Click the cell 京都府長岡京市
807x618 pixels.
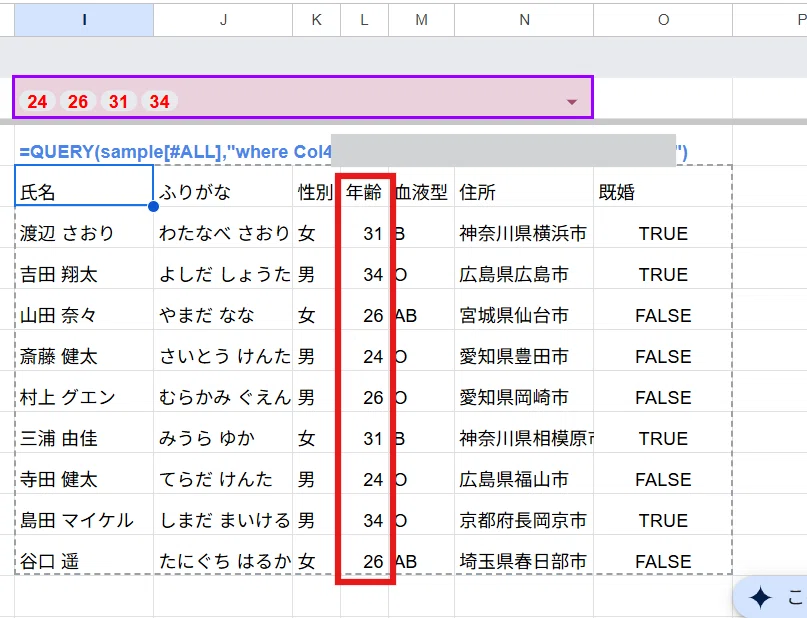524,515
